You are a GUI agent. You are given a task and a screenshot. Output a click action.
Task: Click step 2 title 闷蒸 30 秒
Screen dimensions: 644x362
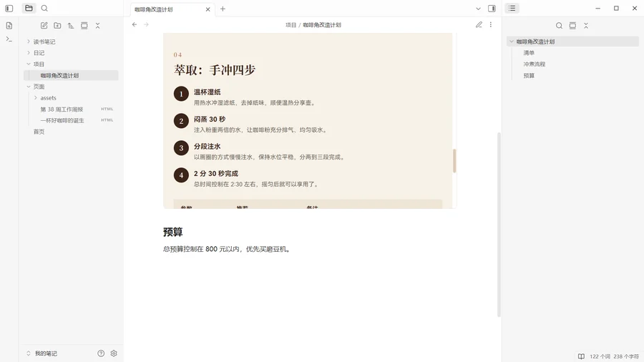tap(210, 119)
